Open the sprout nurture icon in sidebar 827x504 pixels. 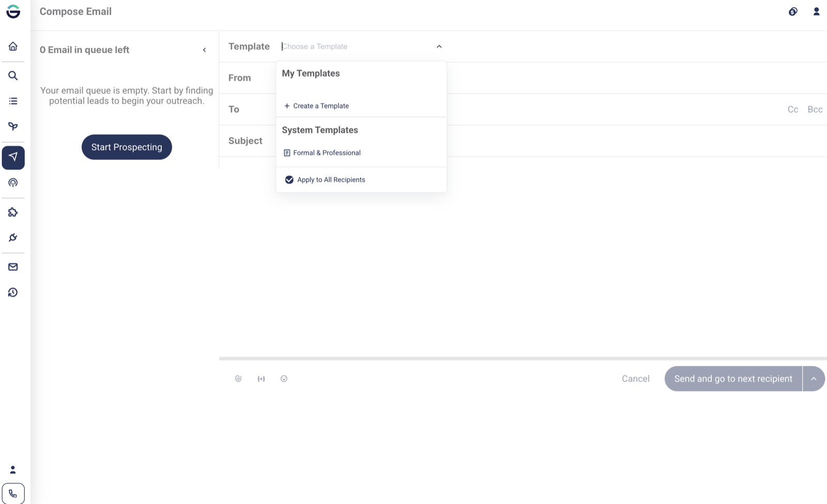pyautogui.click(x=13, y=127)
